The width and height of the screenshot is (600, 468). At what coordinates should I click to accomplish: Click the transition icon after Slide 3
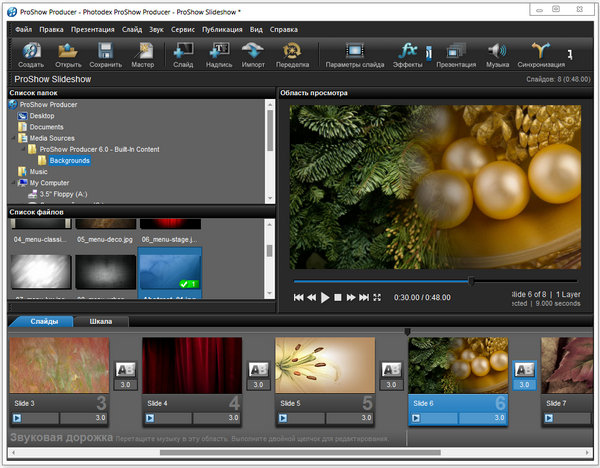point(126,370)
